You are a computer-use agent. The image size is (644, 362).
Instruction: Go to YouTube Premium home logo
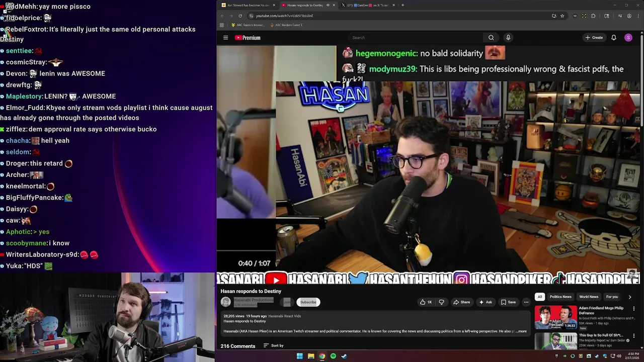pos(248,38)
